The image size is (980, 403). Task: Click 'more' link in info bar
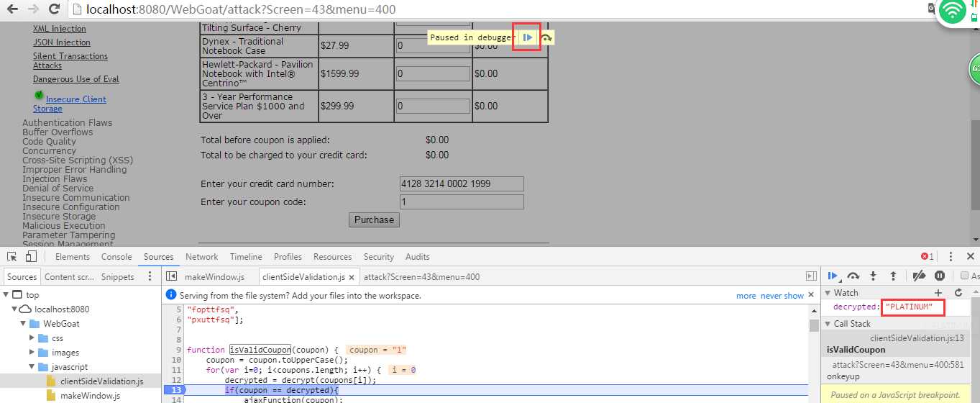coord(746,296)
